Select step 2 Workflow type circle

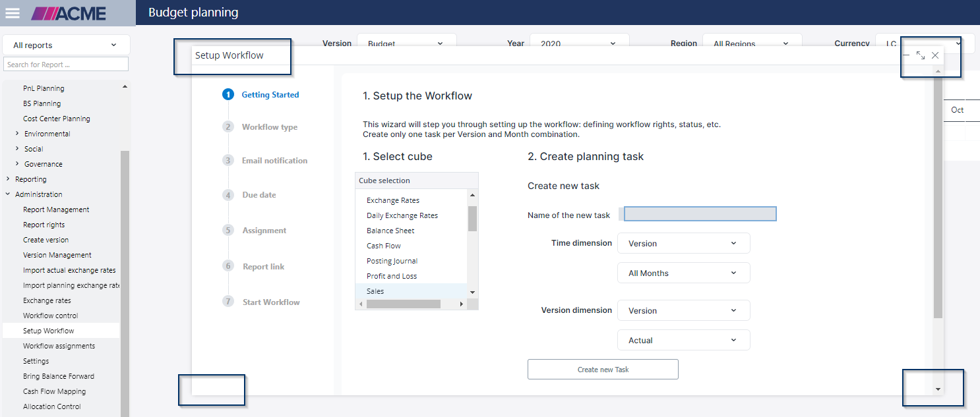pos(228,126)
